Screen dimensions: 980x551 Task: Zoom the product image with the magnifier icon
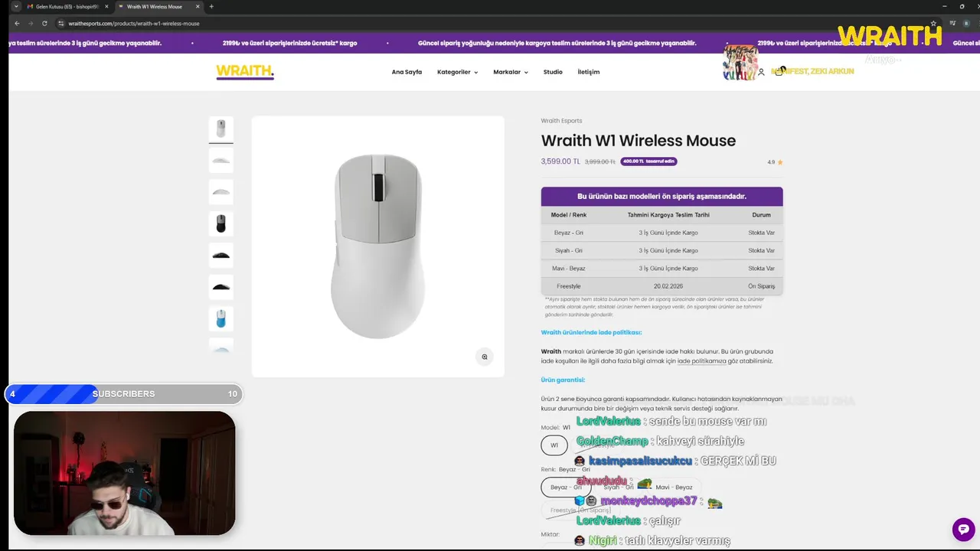[484, 357]
